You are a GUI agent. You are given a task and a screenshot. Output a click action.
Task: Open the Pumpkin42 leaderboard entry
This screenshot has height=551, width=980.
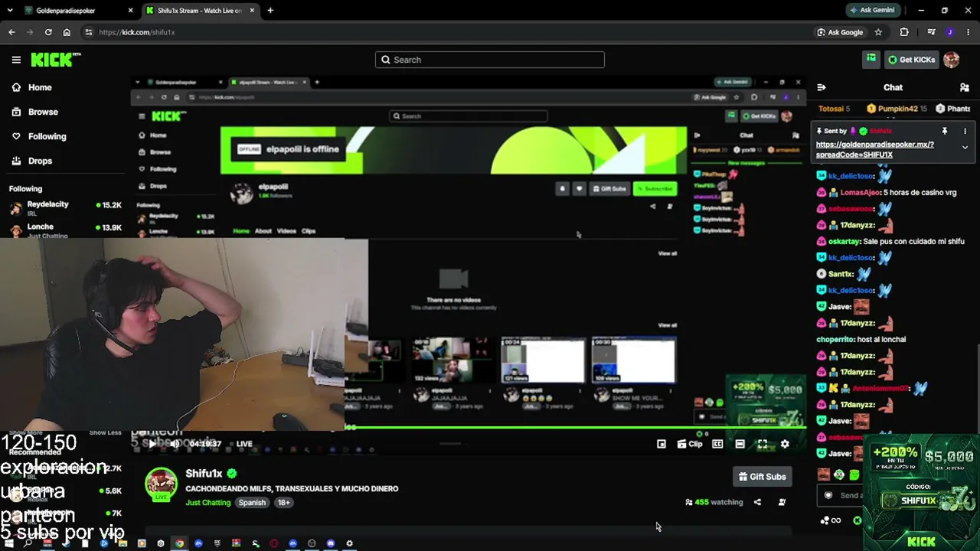point(897,109)
